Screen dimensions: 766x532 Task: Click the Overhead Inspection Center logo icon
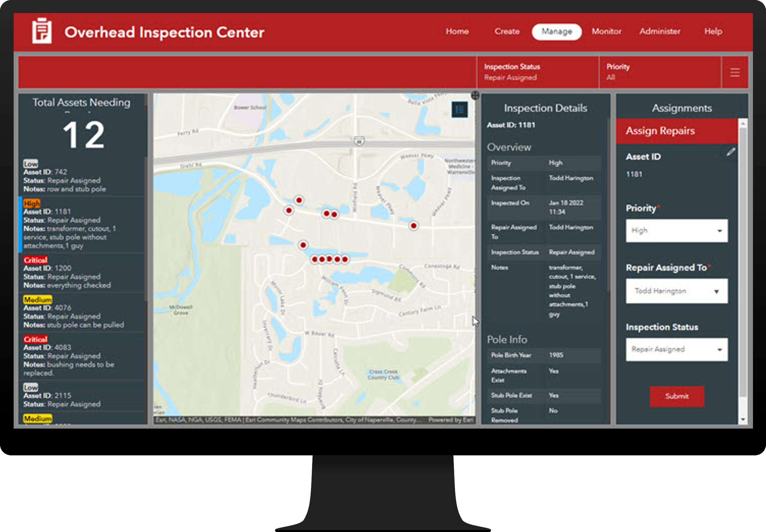pyautogui.click(x=43, y=32)
